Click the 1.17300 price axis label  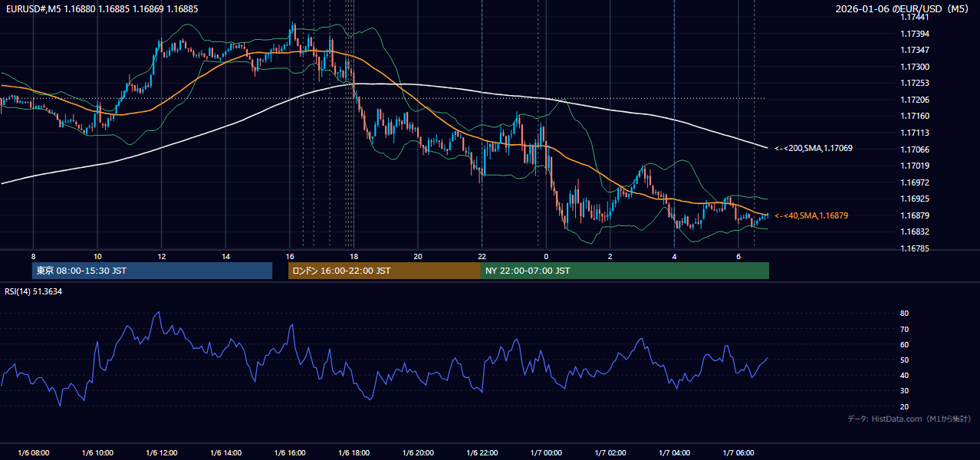coord(915,67)
